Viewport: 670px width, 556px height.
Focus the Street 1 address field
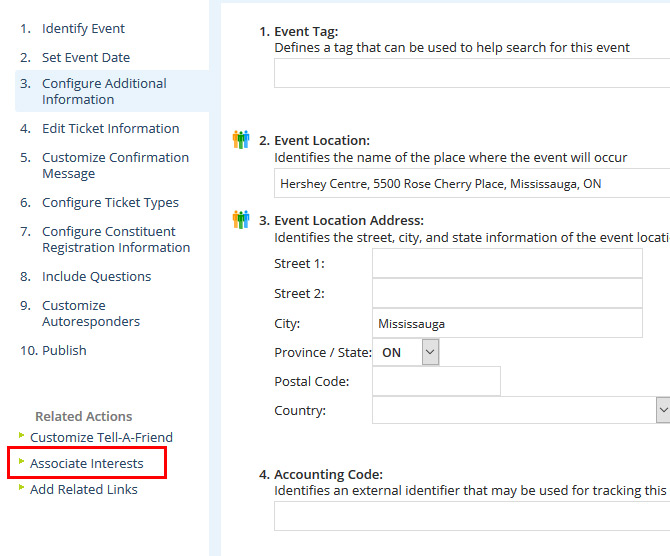click(x=506, y=264)
